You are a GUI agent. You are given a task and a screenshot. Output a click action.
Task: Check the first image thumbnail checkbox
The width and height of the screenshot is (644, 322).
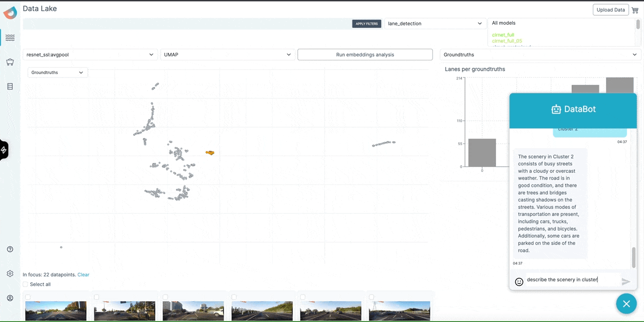pyautogui.click(x=28, y=297)
